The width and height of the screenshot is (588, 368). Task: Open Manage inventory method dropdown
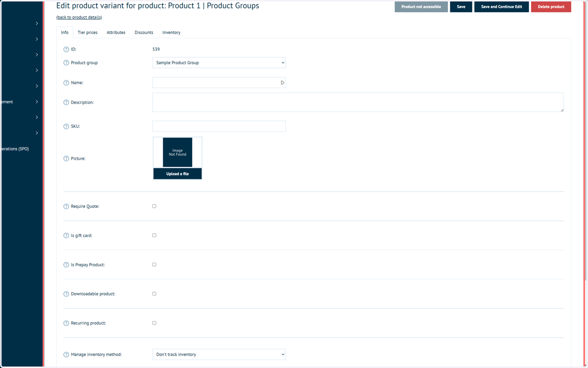(x=219, y=354)
